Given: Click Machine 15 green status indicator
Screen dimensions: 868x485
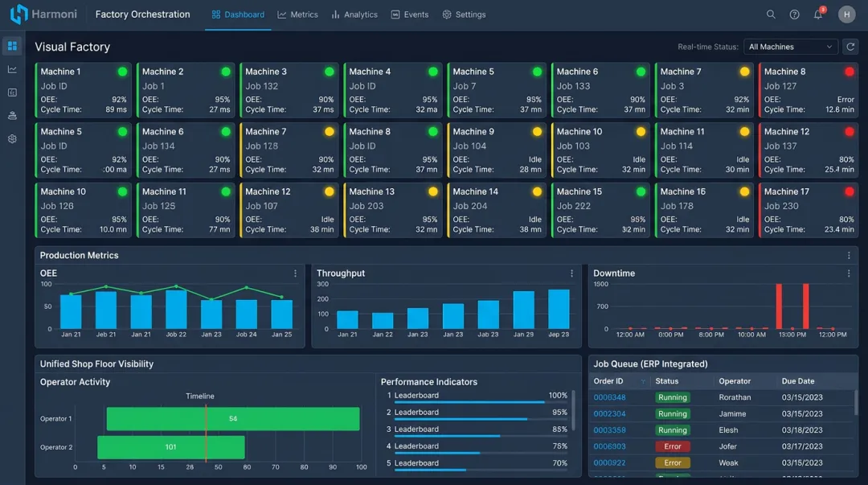Looking at the screenshot, I should (x=641, y=191).
